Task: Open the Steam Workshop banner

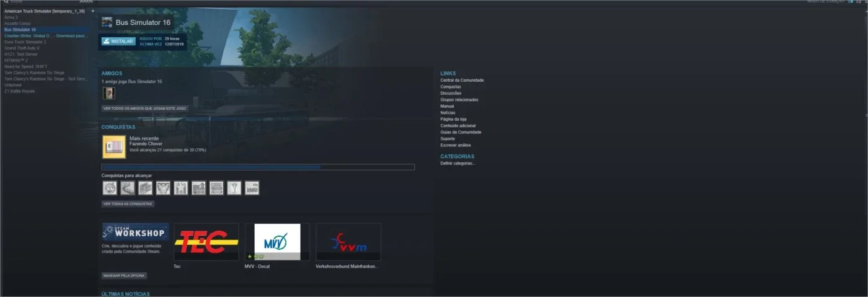Action: coord(135,232)
